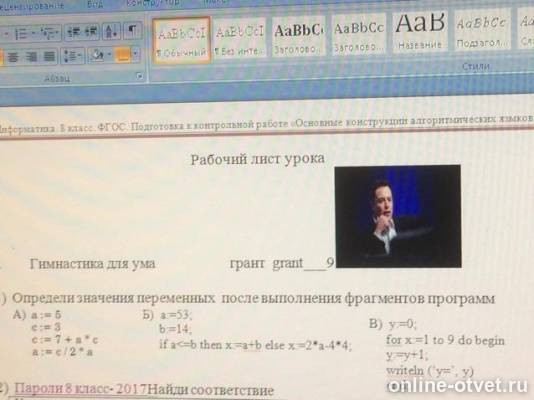Open the numbered list dropdown arrow

34,33
